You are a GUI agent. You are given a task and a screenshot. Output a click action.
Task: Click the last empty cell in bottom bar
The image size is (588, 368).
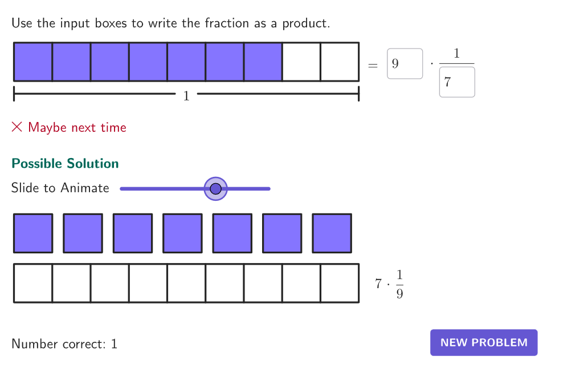(340, 283)
